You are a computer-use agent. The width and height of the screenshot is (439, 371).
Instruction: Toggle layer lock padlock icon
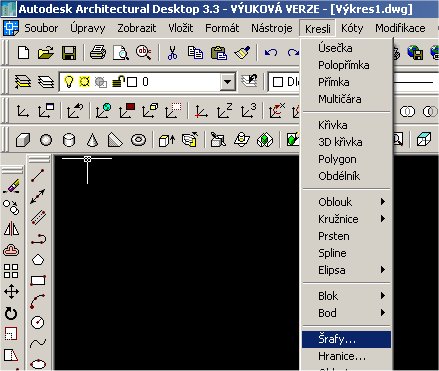(118, 81)
